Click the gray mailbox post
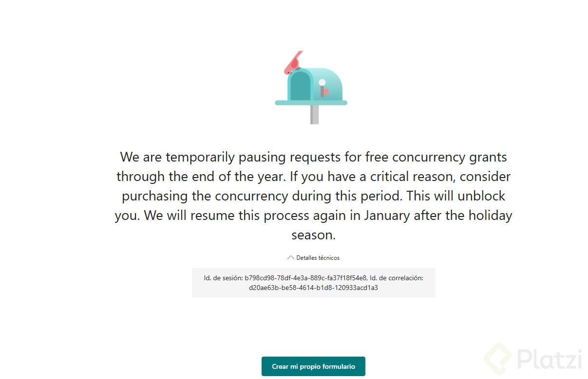This screenshot has height=379, width=588. (x=315, y=114)
